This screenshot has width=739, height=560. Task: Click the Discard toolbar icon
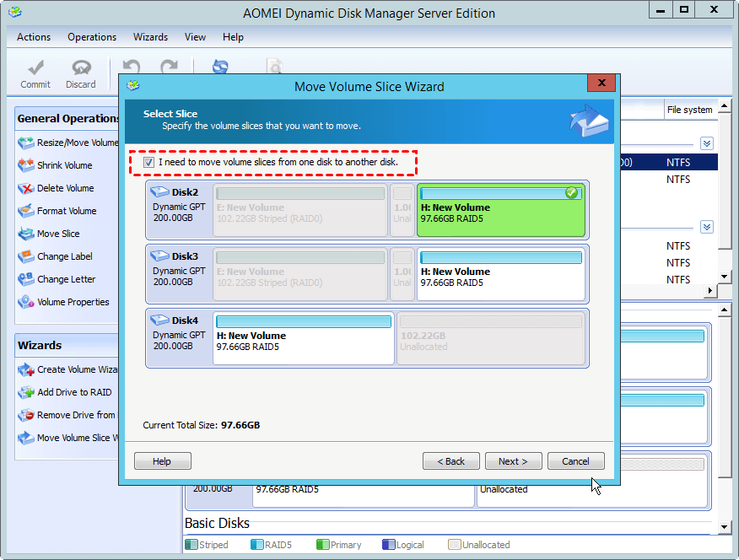click(x=81, y=67)
